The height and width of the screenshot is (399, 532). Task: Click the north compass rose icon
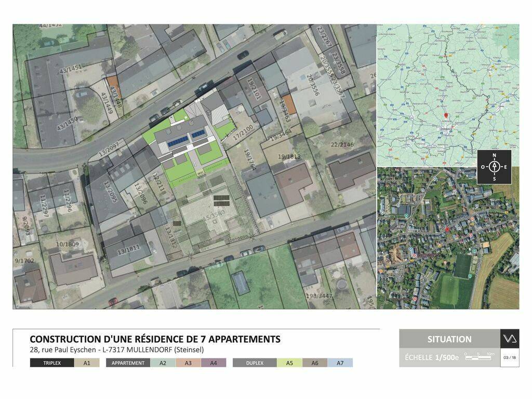pos(494,167)
